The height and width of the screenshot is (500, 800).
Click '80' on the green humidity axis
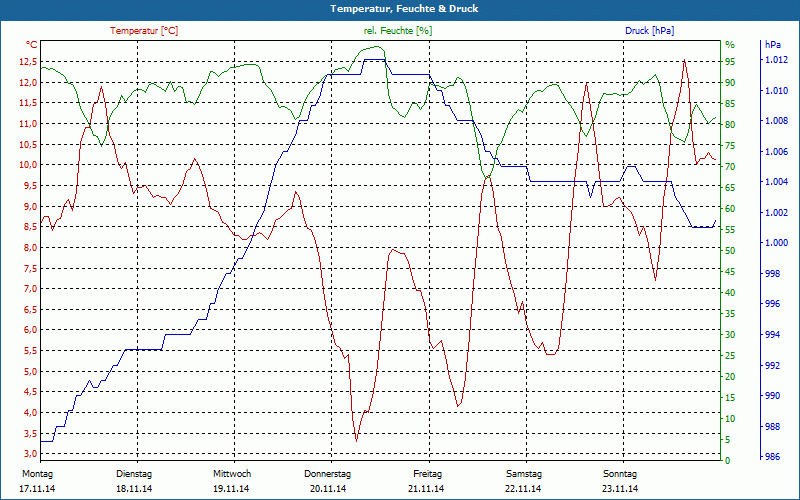(x=730, y=124)
